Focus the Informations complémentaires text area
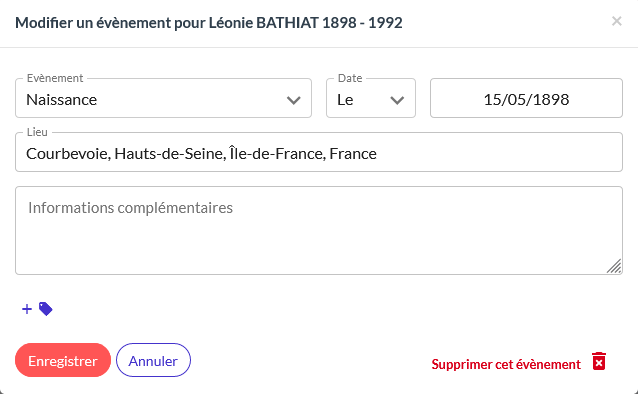 319,230
